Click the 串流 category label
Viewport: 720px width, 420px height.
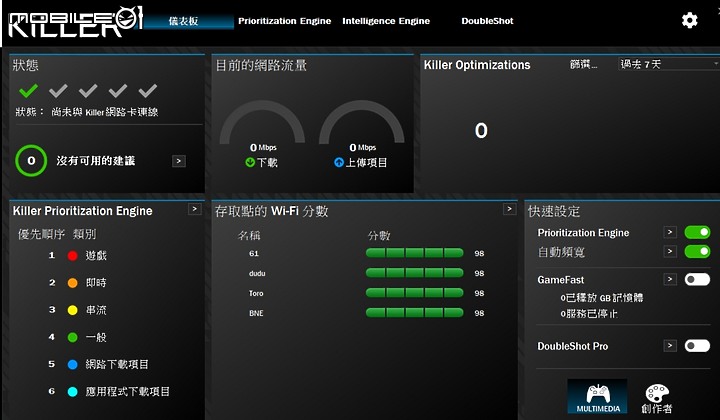[x=96, y=310]
